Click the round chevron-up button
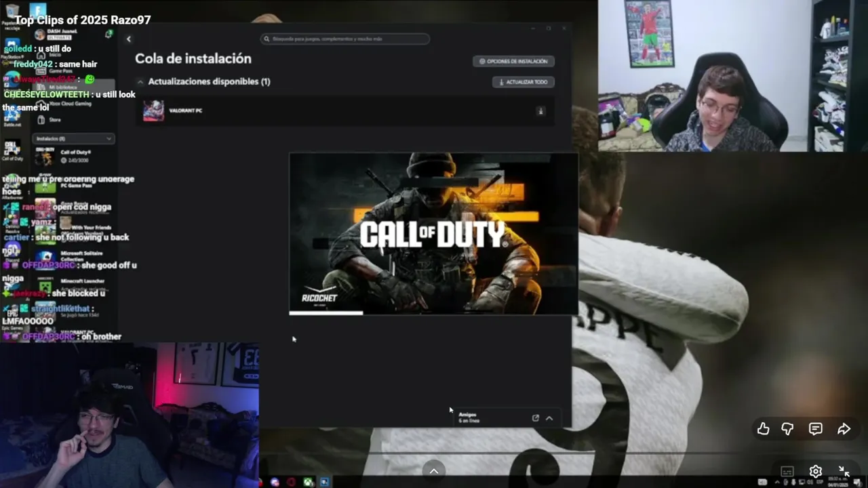 point(434,470)
